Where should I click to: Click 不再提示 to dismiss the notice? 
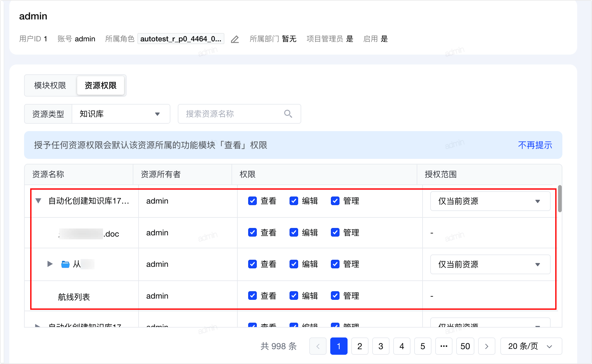tap(535, 145)
